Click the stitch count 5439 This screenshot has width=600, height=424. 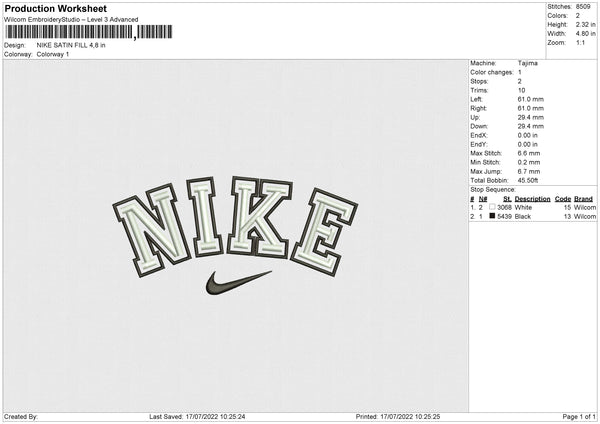(504, 217)
